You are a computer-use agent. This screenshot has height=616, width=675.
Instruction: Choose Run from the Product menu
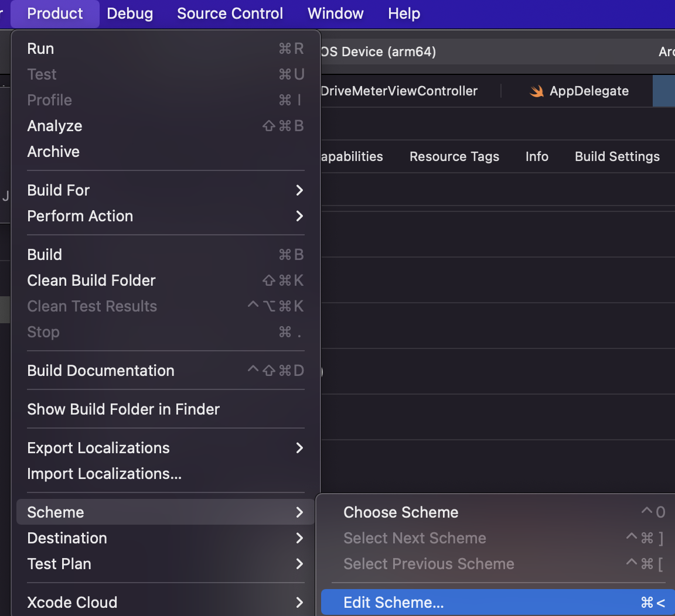coord(166,49)
